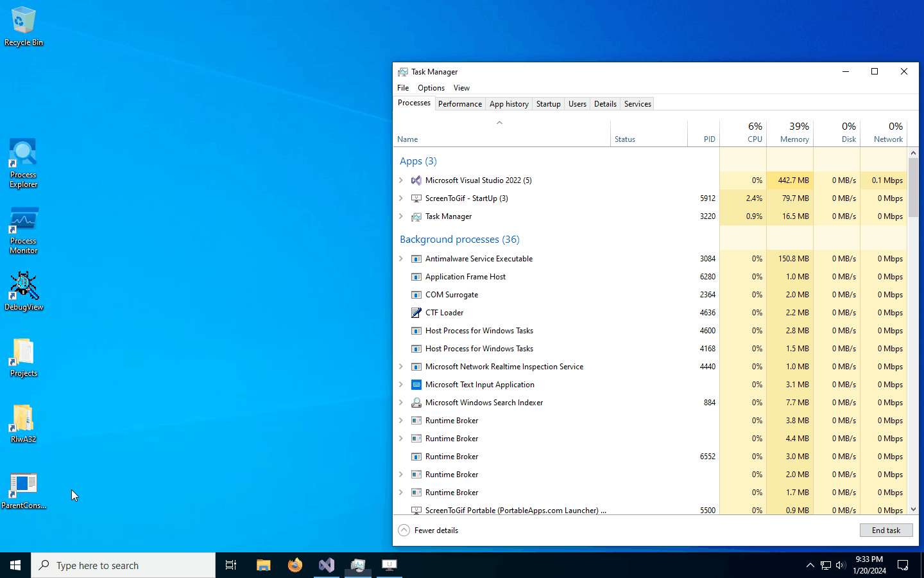Expand Antimalware Service Executable row
Viewport: 924px width, 578px height.
click(x=401, y=259)
